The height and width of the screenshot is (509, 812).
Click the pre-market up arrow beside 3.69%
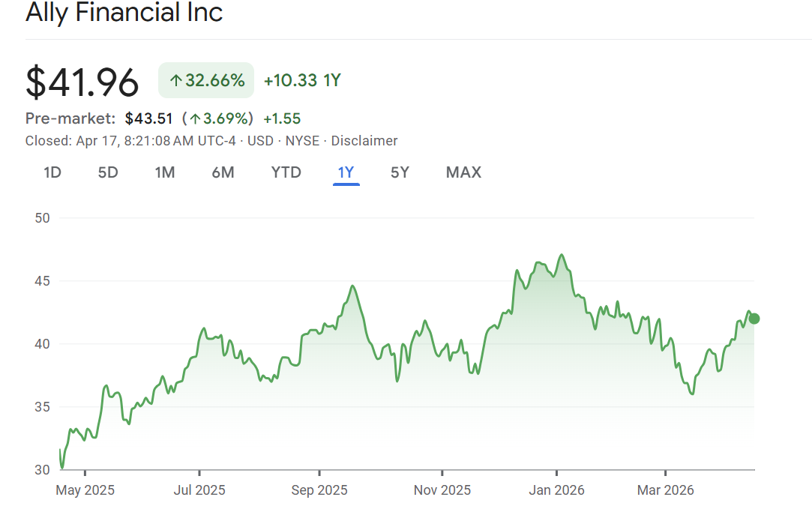point(194,118)
